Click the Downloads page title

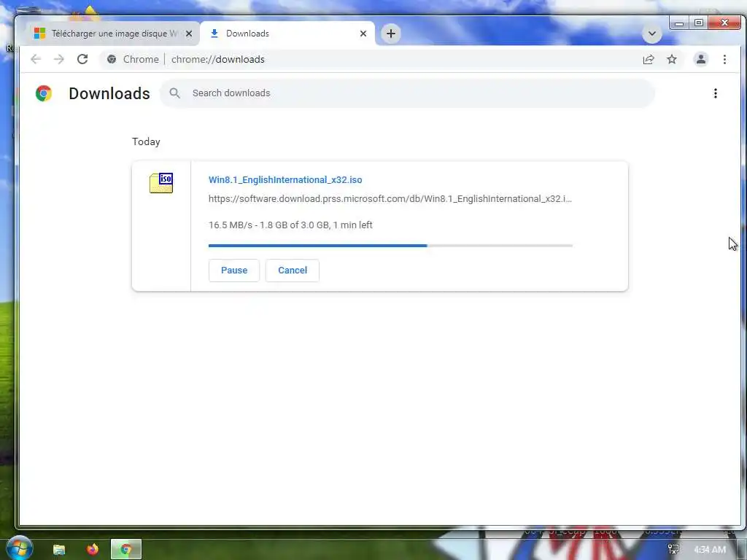[x=109, y=93]
